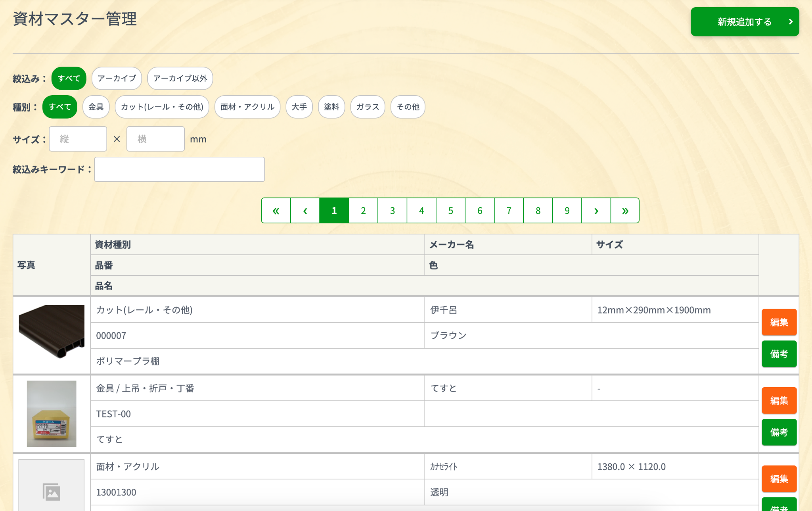Filter category by カット(レール・その他)

coord(162,107)
